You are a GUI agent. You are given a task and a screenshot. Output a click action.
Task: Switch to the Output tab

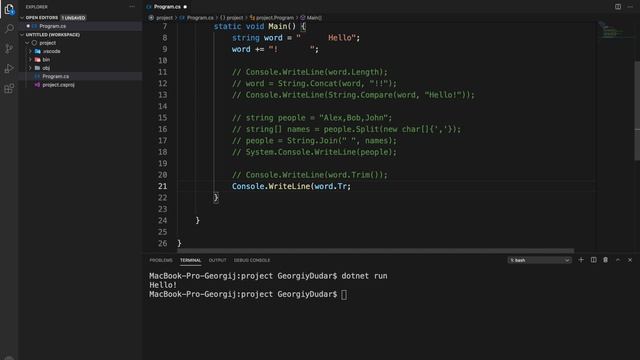click(218, 260)
